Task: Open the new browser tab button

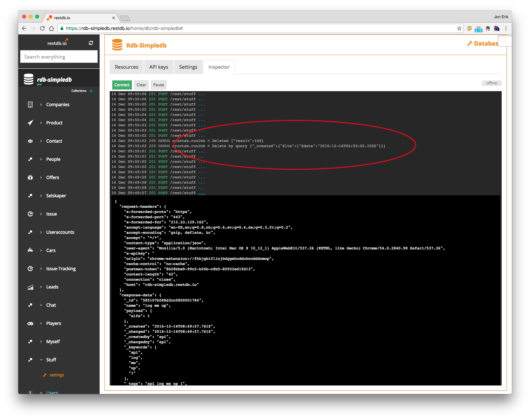Action: (x=125, y=18)
